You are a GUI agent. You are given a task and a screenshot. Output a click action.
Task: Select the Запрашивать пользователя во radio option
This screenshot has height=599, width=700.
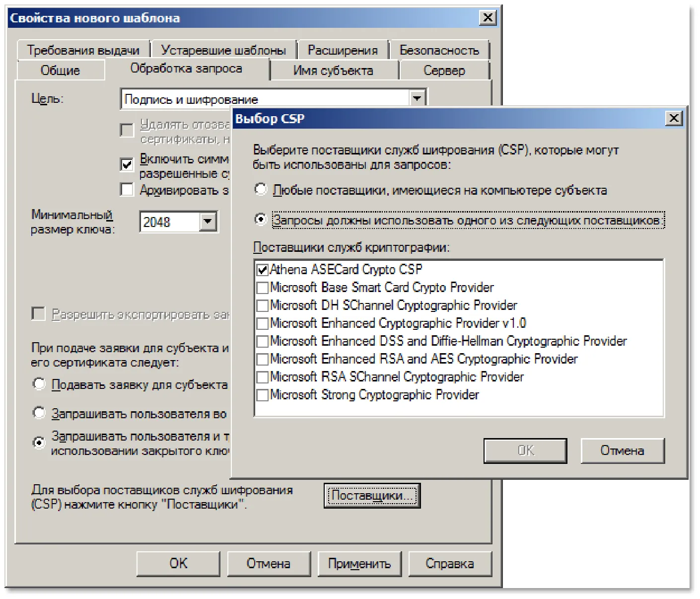click(x=39, y=413)
